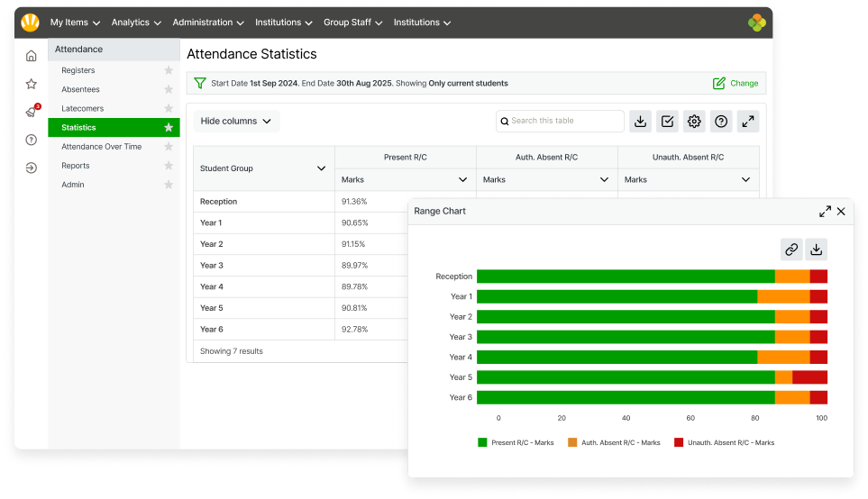This screenshot has height=499, width=868.
Task: Toggle favourite star for Absentees
Action: 168,89
